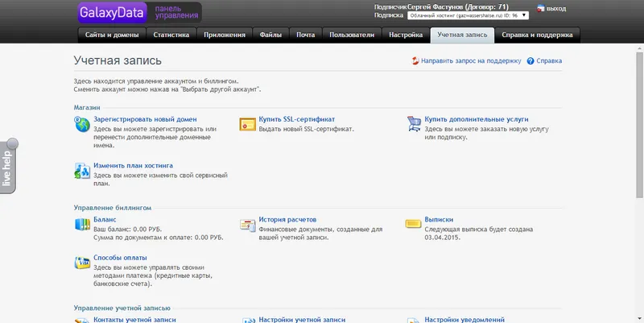Open the Подписка subscription dropdown
Image resolution: width=644 pixels, height=323 pixels.
point(468,15)
